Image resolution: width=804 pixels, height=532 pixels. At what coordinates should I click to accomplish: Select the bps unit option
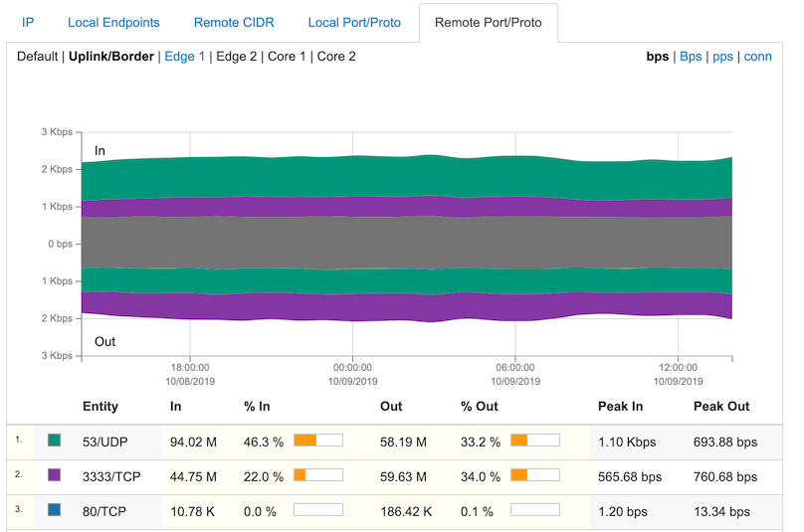[658, 57]
